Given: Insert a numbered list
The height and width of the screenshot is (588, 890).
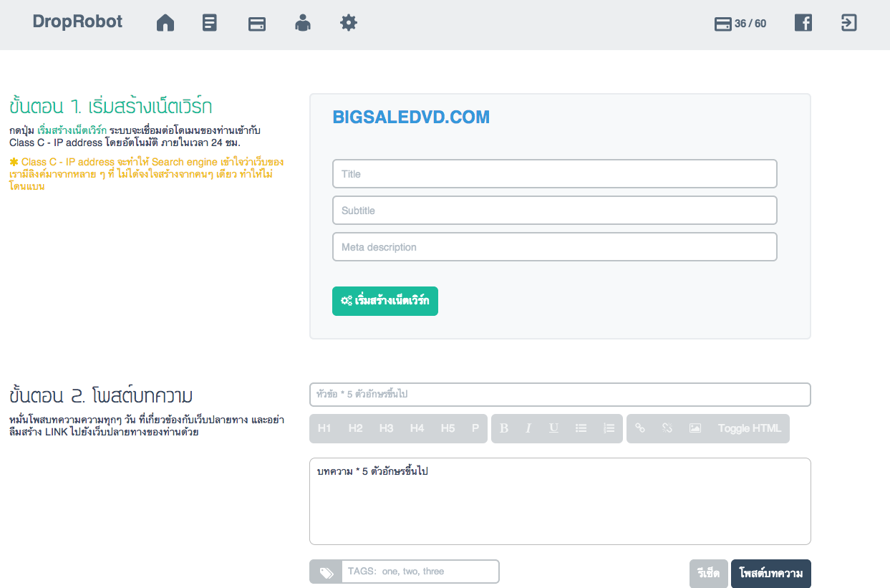Looking at the screenshot, I should click(609, 428).
